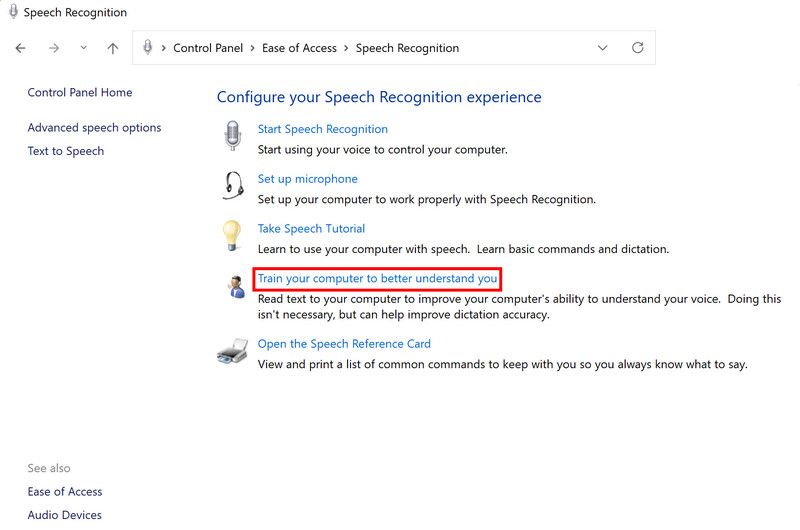Screen dimensions: 800x530
Task: Select Control Panel in the breadcrumb path
Action: [207, 48]
